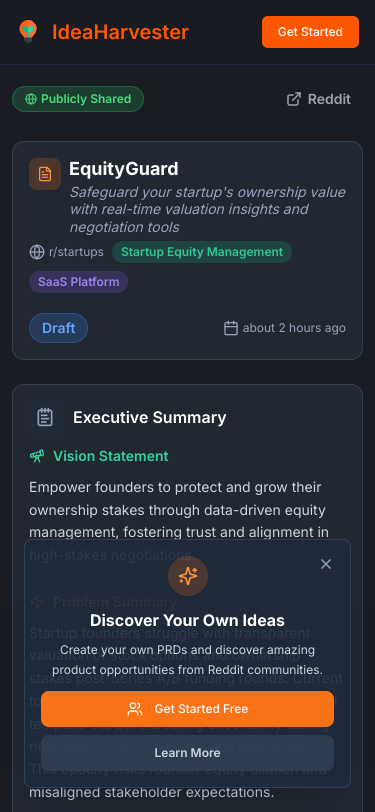The image size is (375, 812).
Task: Click the calendar icon beside about 2 hours ago
Action: click(230, 328)
